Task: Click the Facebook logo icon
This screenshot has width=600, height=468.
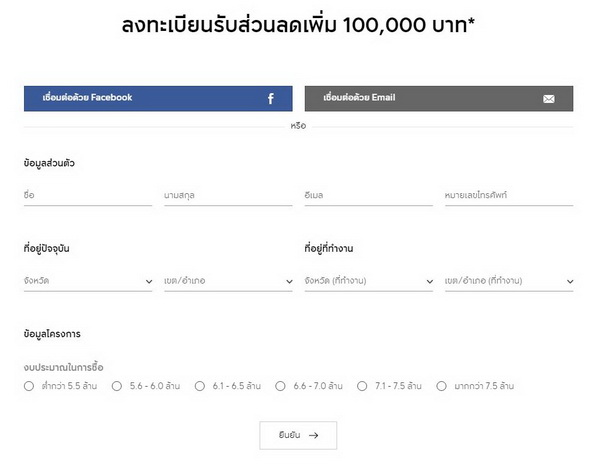Action: pyautogui.click(x=270, y=99)
